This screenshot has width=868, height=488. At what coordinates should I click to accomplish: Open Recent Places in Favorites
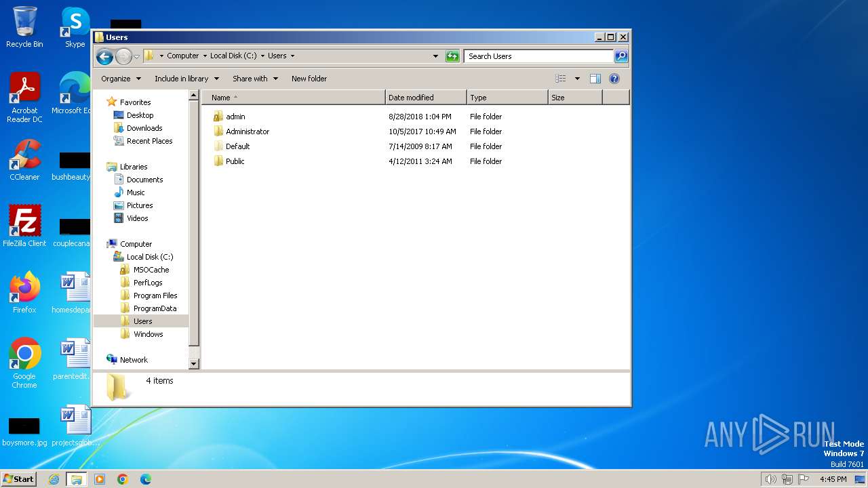pos(149,141)
